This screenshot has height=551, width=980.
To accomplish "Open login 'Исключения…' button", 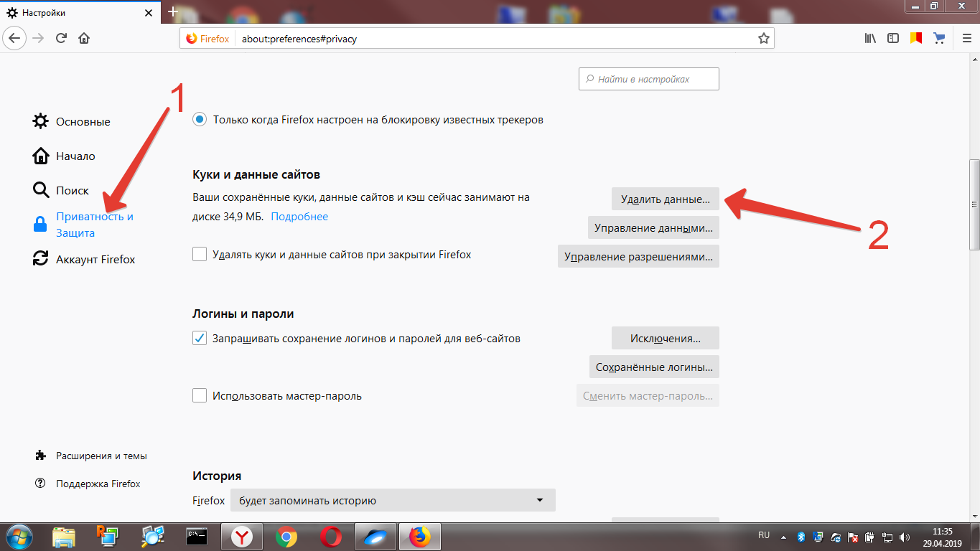I will [x=666, y=338].
